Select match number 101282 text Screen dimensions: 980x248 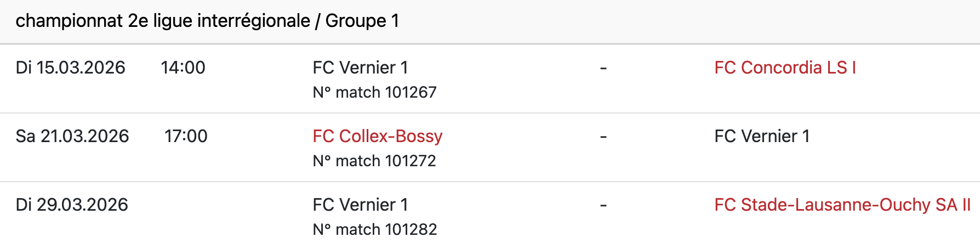[x=375, y=229]
